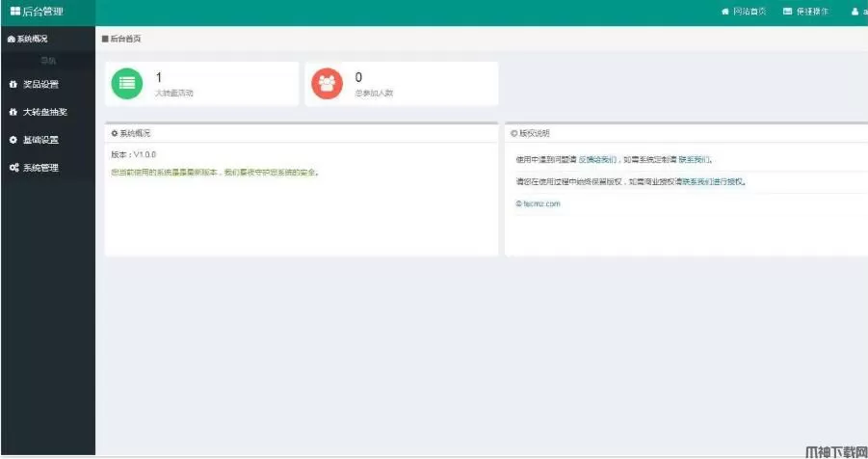Click the 大转盘活动 card label
Screen dimensions: 868x459
pyautogui.click(x=174, y=94)
